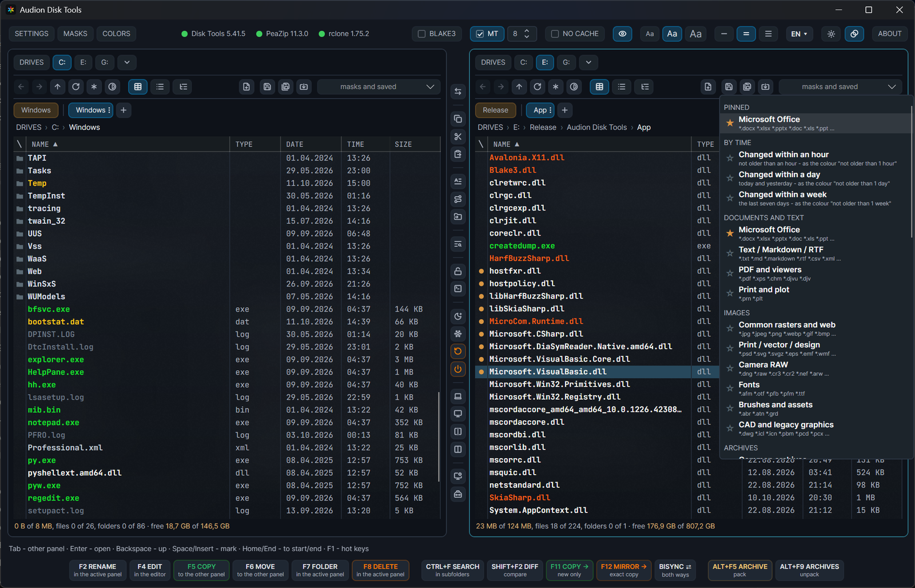Click the sleep moon icon in center toolbar
The image size is (915, 588).
coord(458,316)
